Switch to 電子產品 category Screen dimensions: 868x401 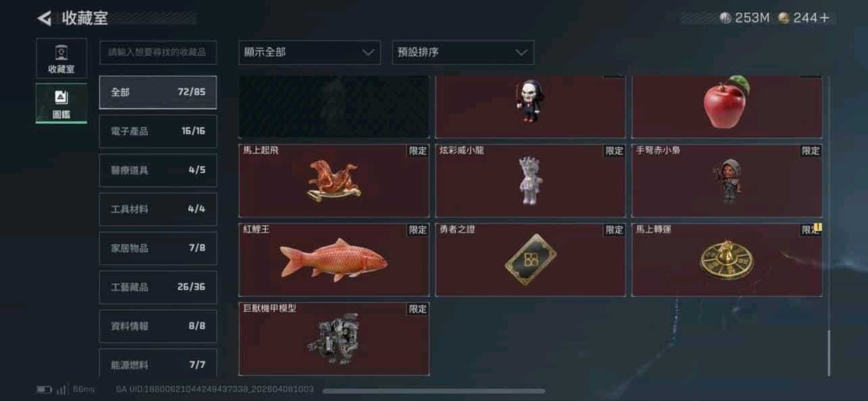click(158, 131)
